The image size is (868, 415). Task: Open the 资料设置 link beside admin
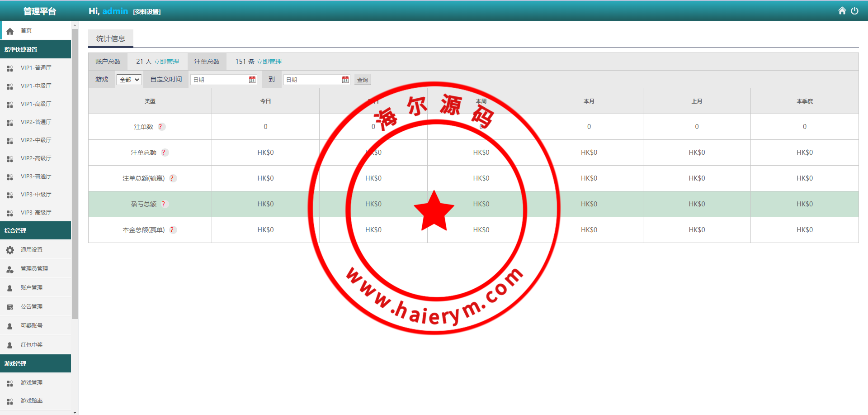147,12
